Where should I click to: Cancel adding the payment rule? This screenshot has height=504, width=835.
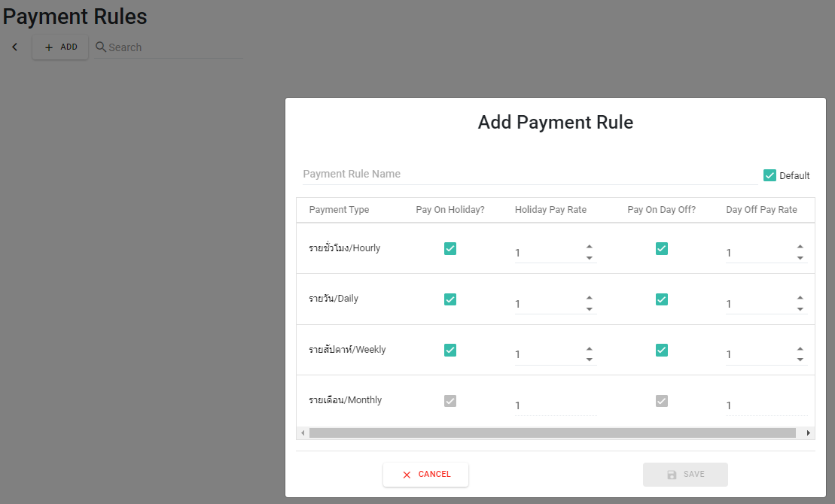(x=425, y=474)
